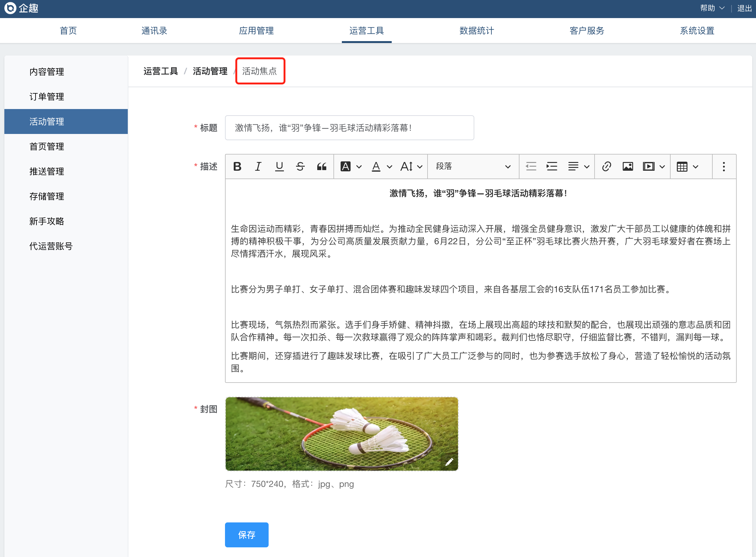Decrease paragraph indent
The height and width of the screenshot is (557, 756).
tap(531, 166)
